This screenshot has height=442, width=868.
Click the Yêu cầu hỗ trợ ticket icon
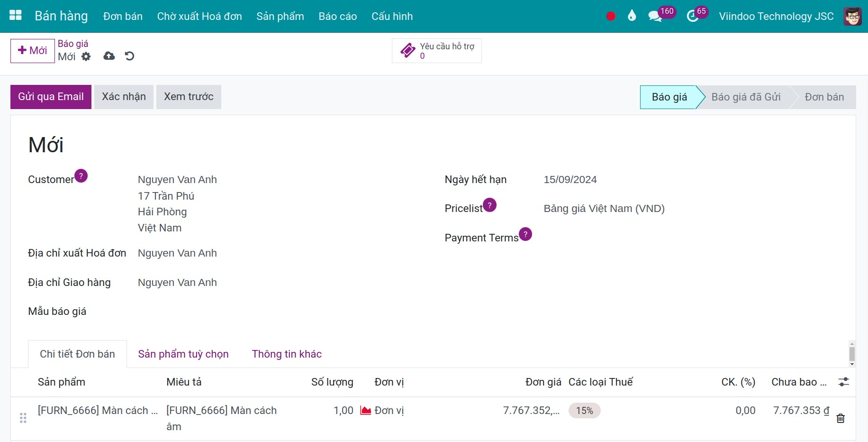(407, 50)
